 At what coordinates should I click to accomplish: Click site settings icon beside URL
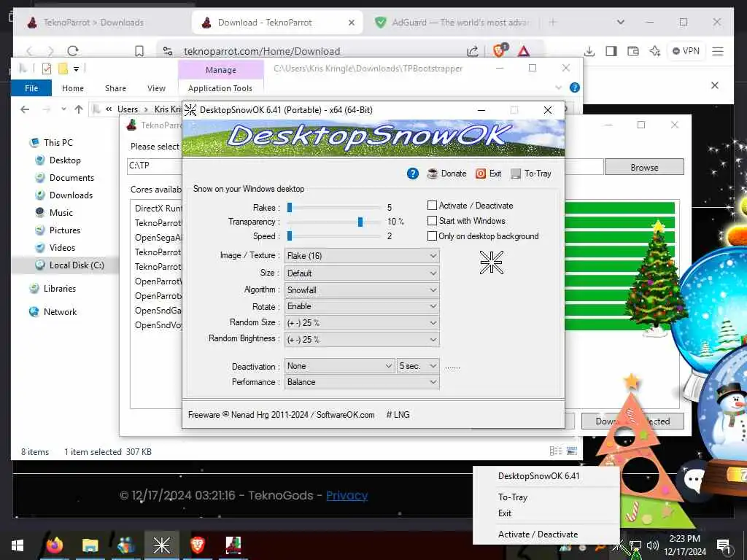(168, 51)
